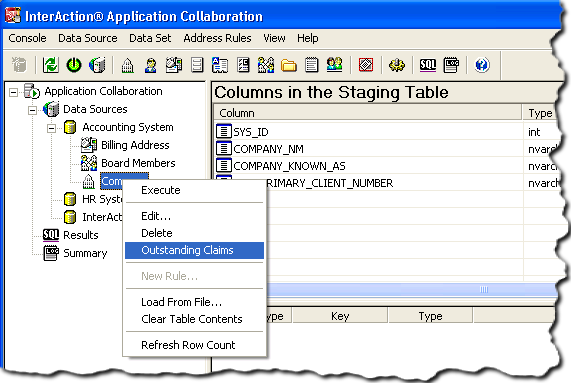Click the Column header in staging table
571x383 pixels.
point(368,113)
